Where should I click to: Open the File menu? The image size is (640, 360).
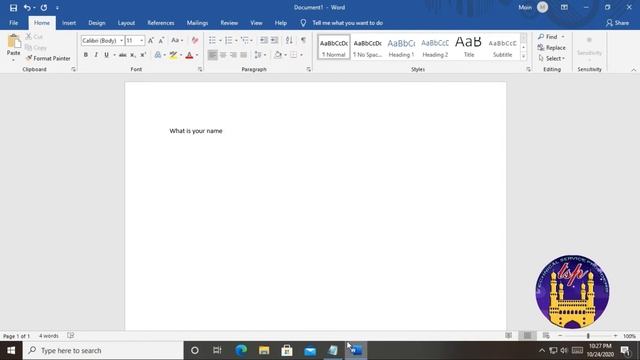[13, 23]
